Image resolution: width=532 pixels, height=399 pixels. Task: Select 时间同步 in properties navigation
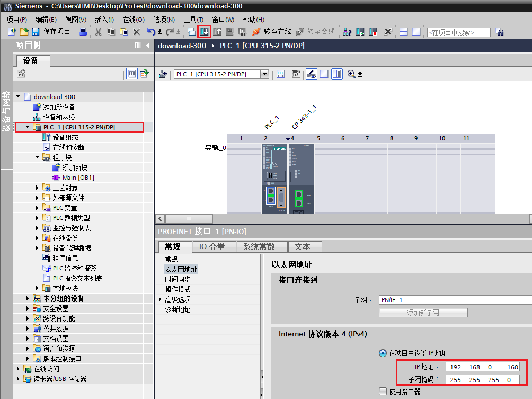178,279
